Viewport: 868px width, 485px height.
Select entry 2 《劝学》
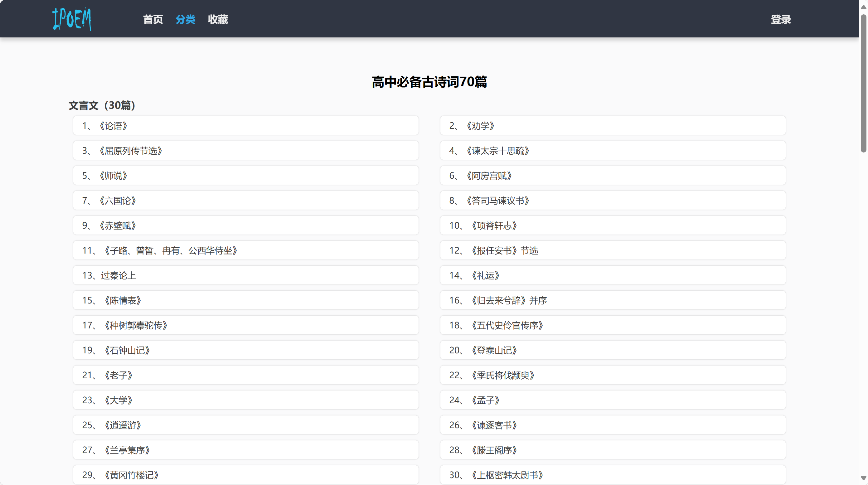612,126
